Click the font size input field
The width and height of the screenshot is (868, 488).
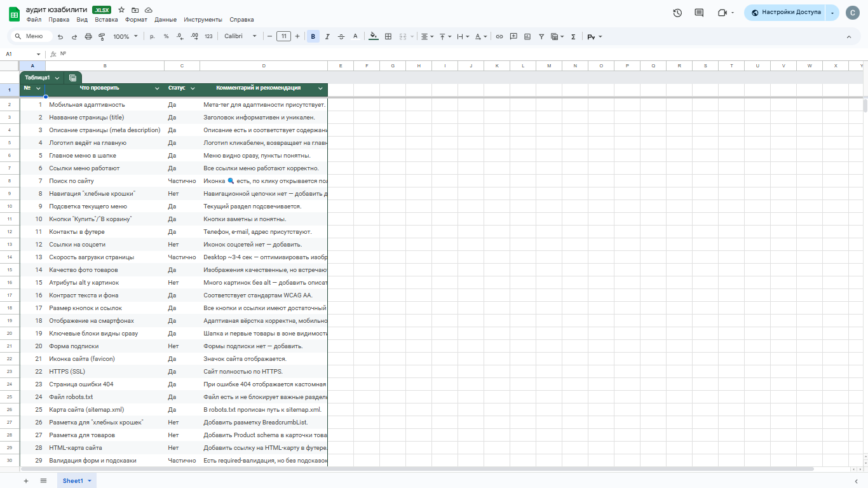pyautogui.click(x=283, y=37)
